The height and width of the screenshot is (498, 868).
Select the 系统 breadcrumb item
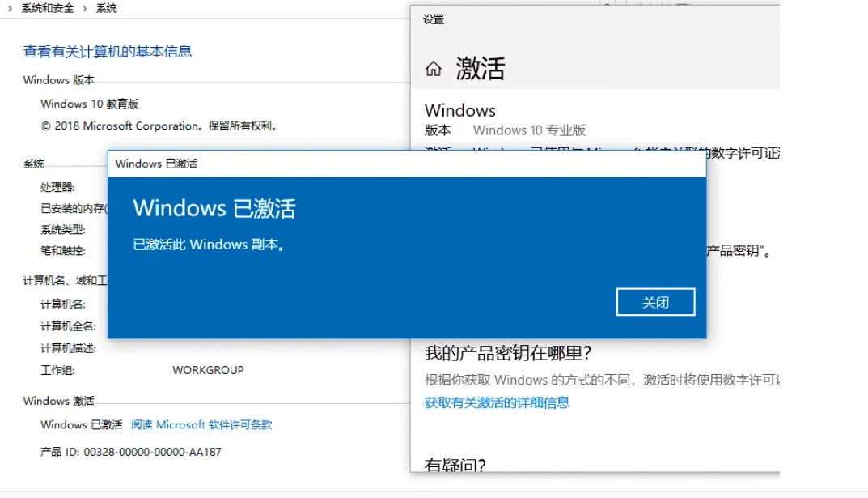pos(106,8)
